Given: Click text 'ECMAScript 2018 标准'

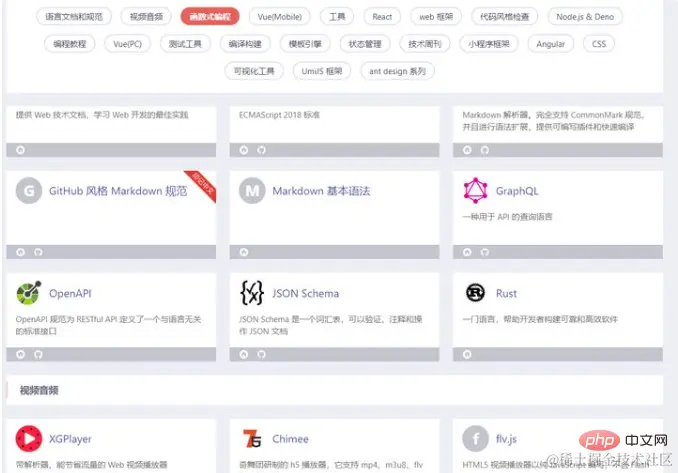Looking at the screenshot, I should (279, 115).
